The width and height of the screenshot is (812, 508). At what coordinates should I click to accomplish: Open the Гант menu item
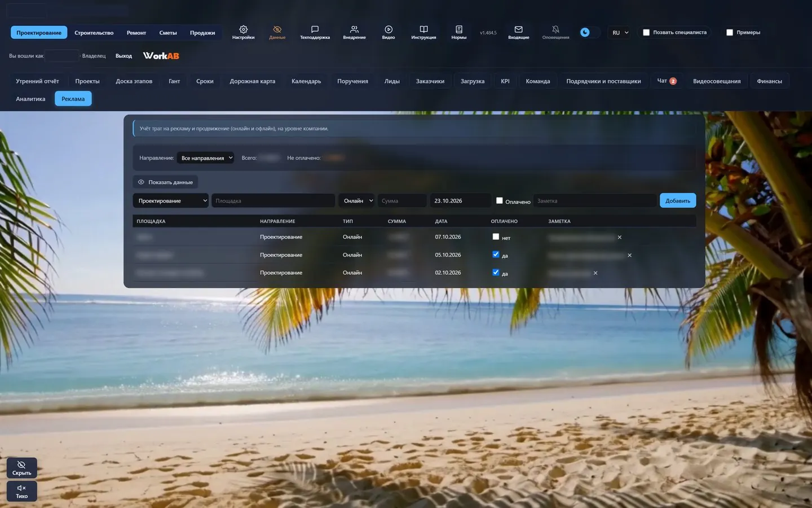click(174, 81)
